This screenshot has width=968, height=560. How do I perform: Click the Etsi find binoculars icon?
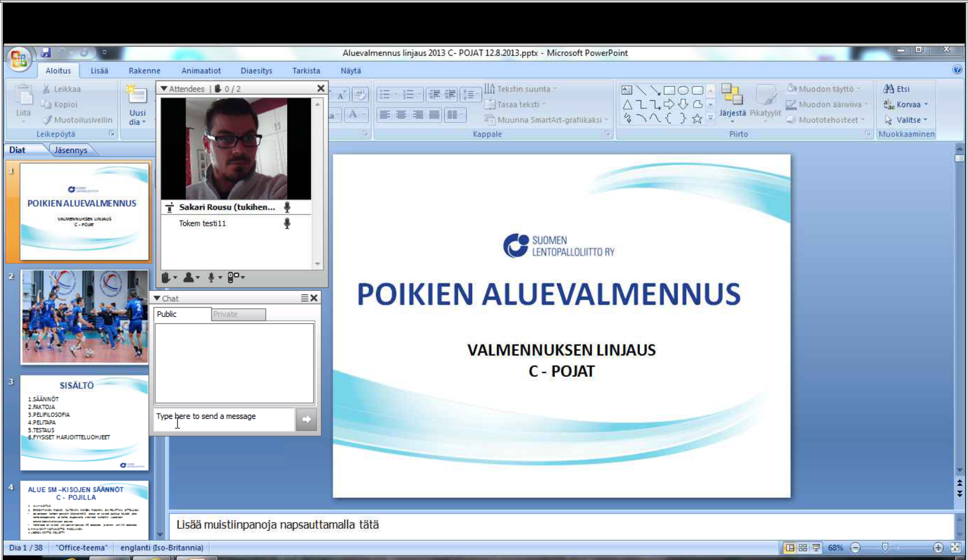click(888, 89)
